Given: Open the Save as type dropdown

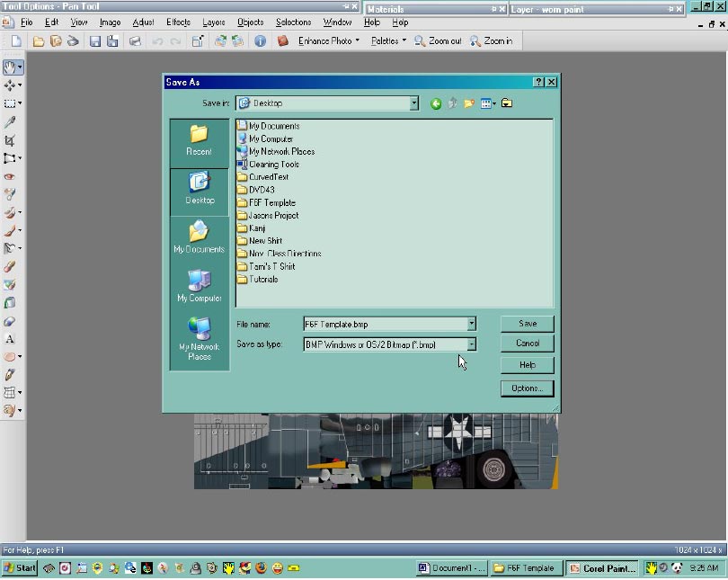Looking at the screenshot, I should [x=471, y=344].
